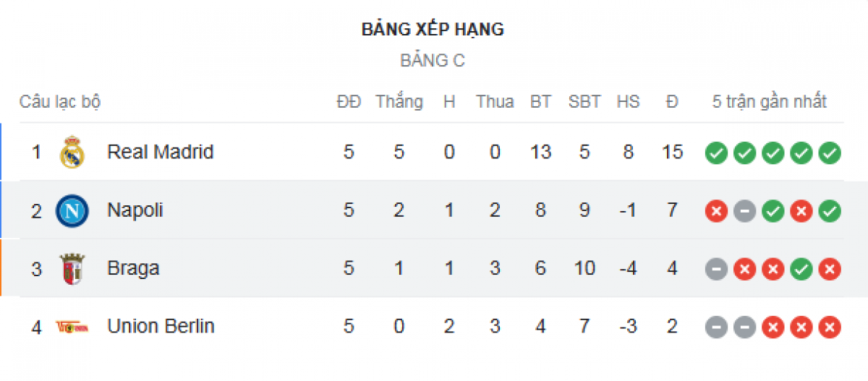This screenshot has height=381, width=868.
Task: Open the Real Madrid team link
Action: 160,153
